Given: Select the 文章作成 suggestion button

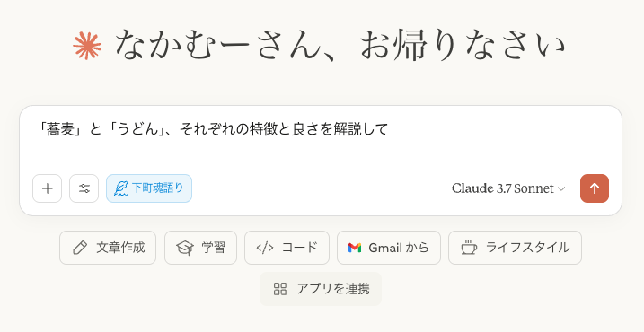Looking at the screenshot, I should (x=108, y=248).
